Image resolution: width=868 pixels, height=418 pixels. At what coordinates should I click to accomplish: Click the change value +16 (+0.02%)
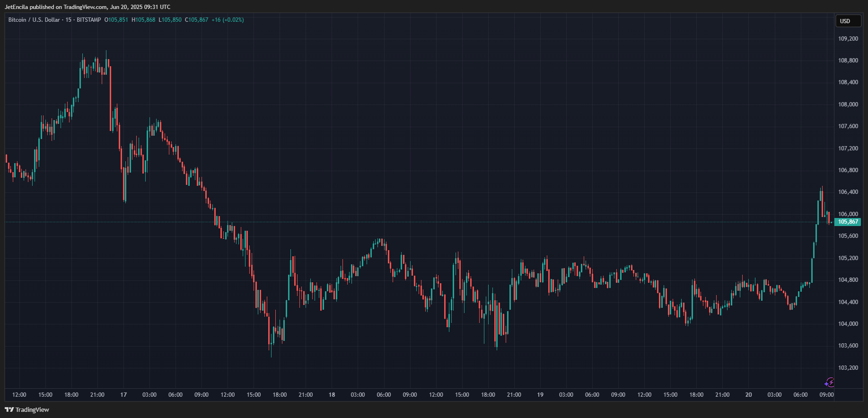click(x=228, y=20)
